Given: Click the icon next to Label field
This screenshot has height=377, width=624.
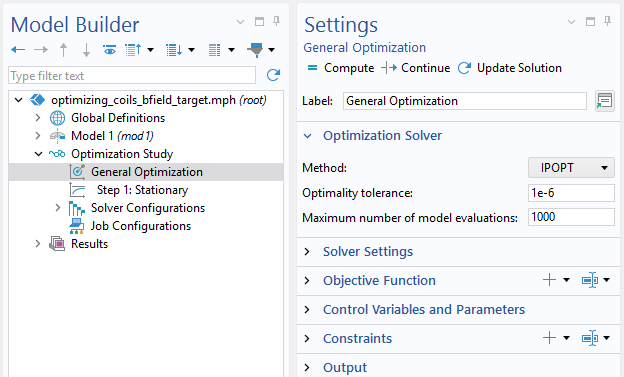Looking at the screenshot, I should pos(605,101).
